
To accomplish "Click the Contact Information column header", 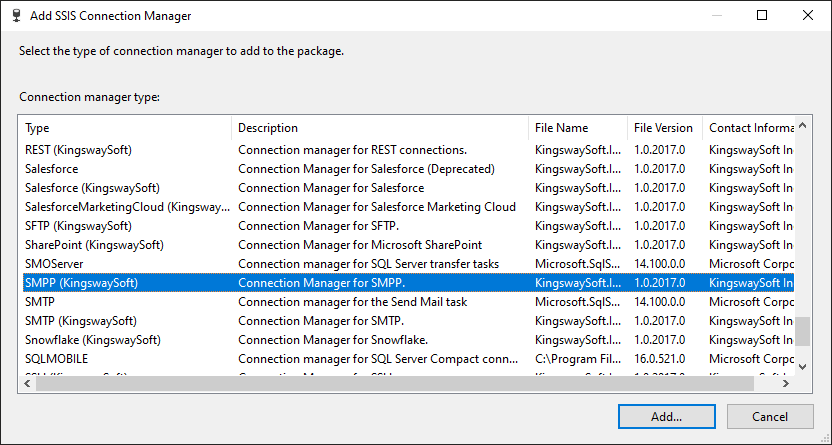I will point(749,128).
